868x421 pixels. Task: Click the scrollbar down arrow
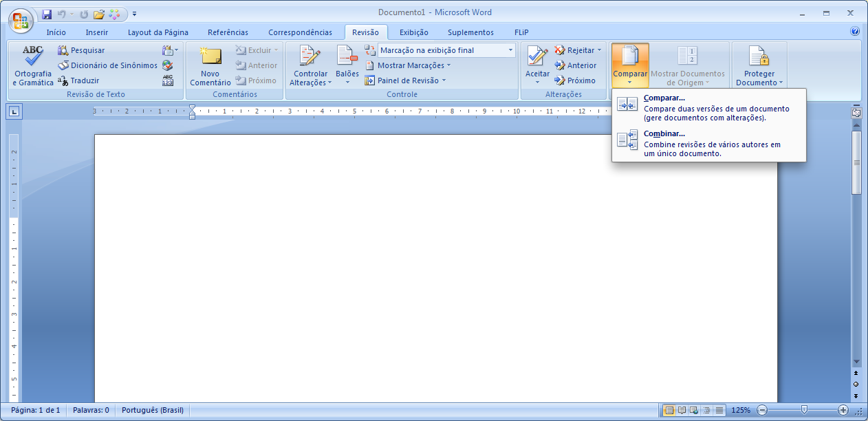point(856,361)
